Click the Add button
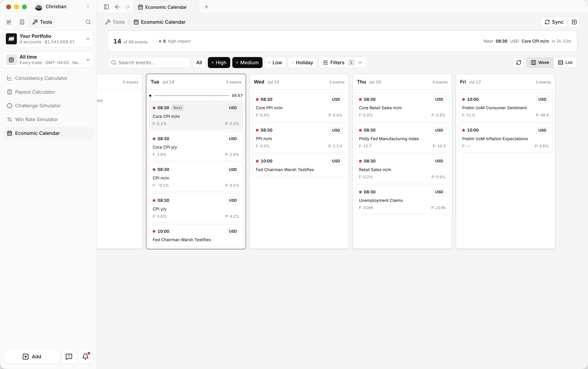 (x=32, y=357)
